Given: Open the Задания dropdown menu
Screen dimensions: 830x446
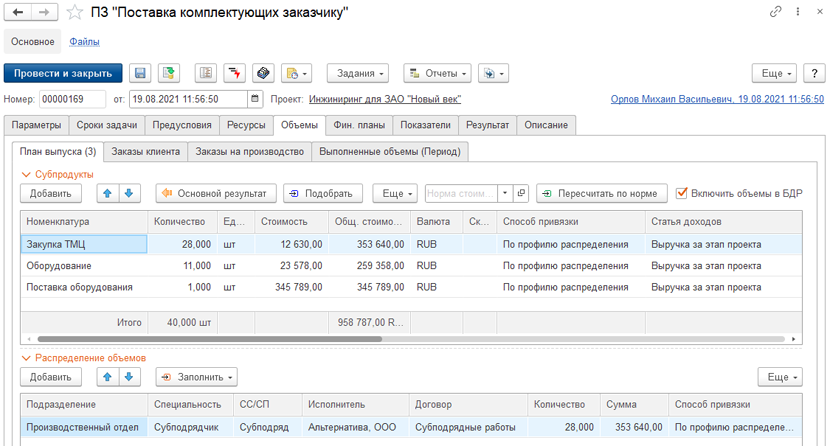Looking at the screenshot, I should point(358,74).
